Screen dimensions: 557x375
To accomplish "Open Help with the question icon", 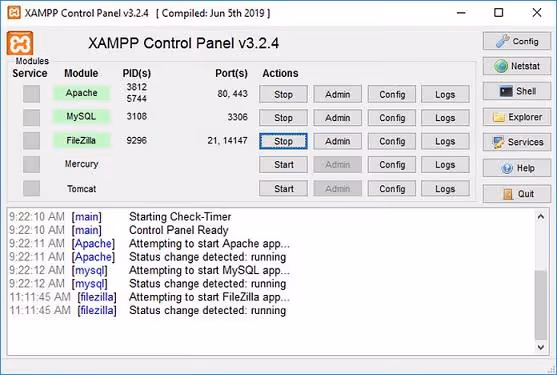I will click(x=517, y=168).
